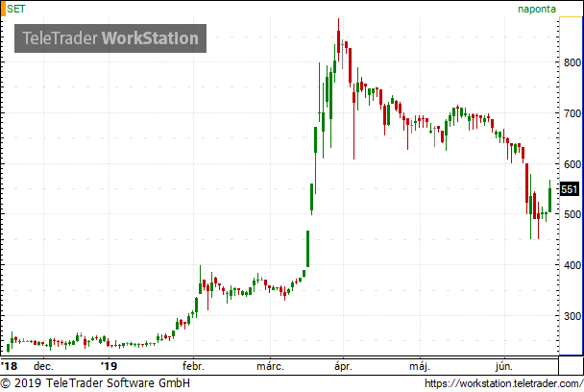
Task: Click the 'dec.' date axis label
Action: click(43, 366)
